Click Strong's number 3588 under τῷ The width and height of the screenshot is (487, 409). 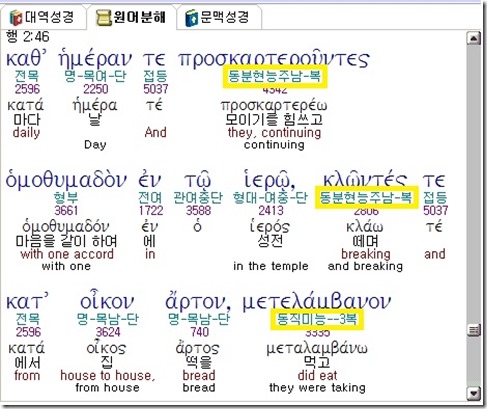click(x=198, y=211)
